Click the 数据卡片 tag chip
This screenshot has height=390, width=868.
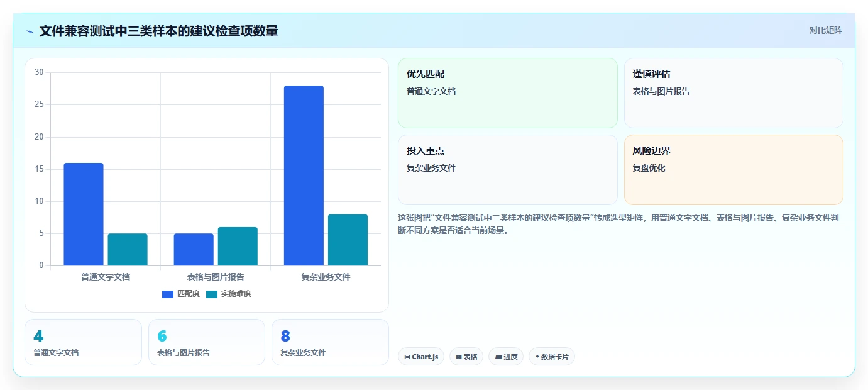tap(552, 357)
